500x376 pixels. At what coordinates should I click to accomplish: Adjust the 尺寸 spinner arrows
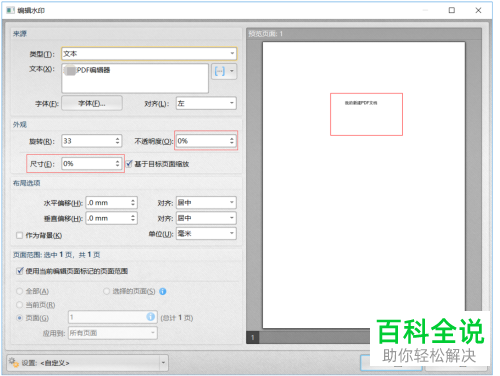pos(118,164)
